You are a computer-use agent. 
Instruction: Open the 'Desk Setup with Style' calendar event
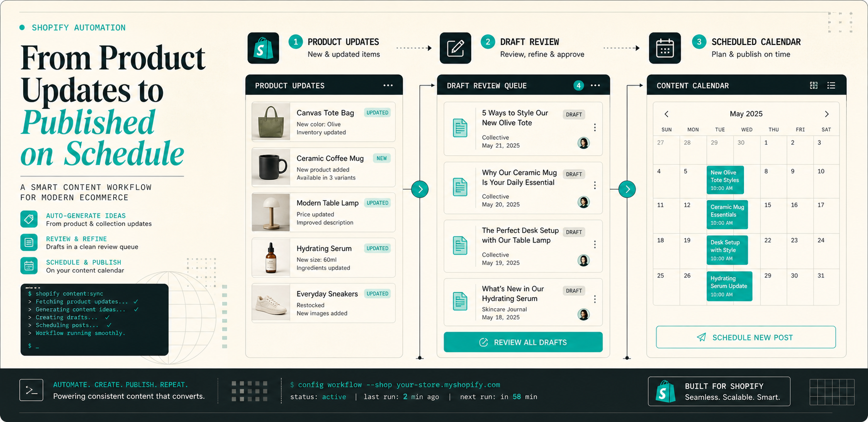(727, 250)
